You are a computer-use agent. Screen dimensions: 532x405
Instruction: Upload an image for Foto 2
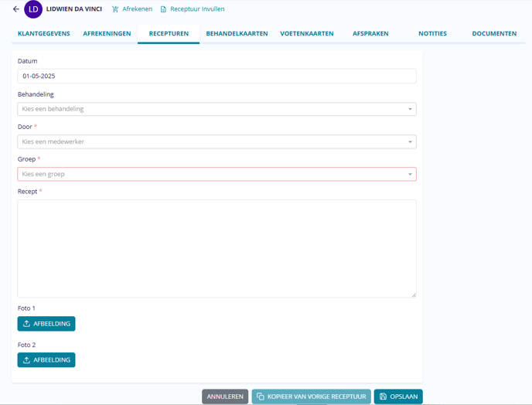coord(46,360)
